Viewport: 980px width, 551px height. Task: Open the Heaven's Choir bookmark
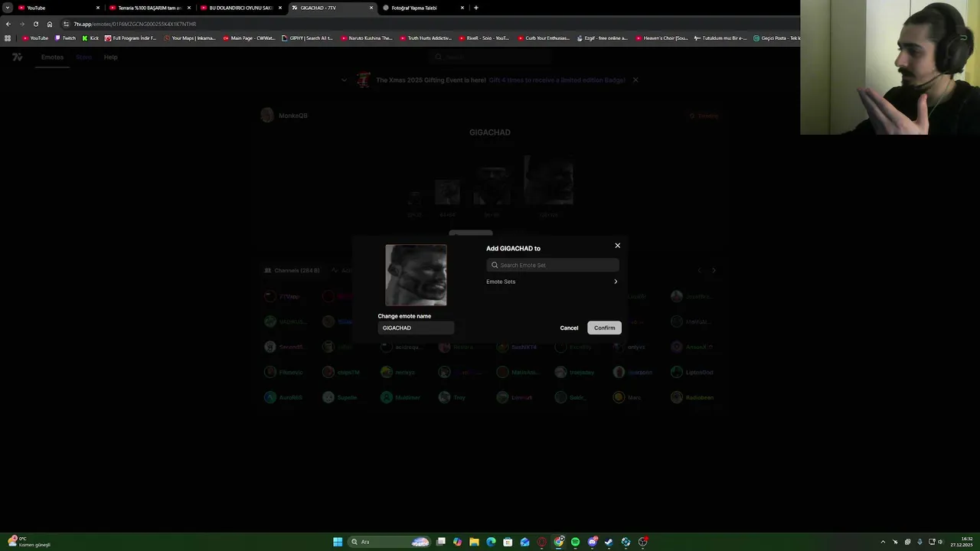(661, 38)
